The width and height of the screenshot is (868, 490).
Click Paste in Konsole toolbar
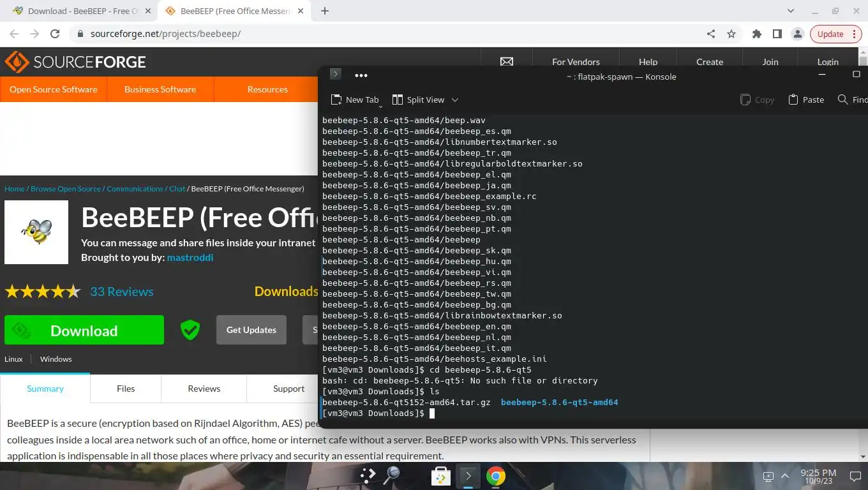(806, 100)
